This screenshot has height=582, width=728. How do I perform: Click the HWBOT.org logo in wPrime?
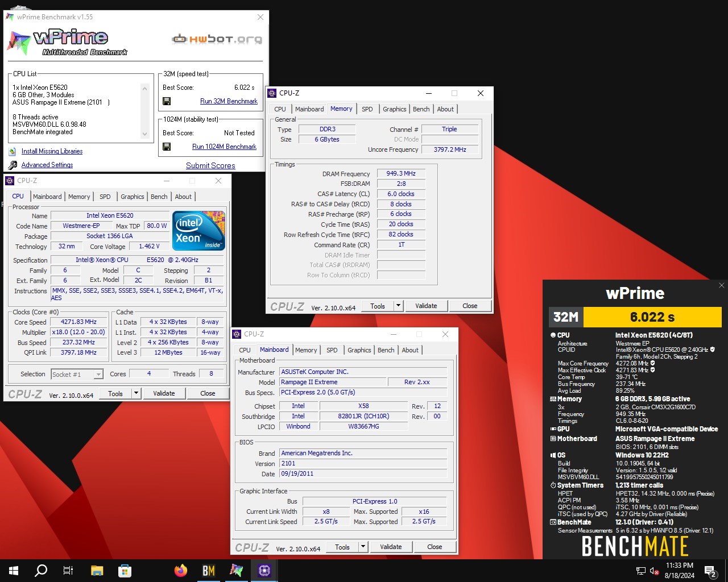[x=217, y=39]
